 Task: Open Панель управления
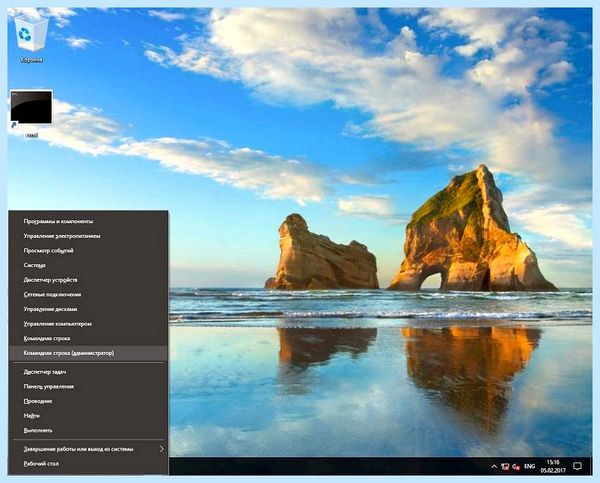pyautogui.click(x=88, y=387)
